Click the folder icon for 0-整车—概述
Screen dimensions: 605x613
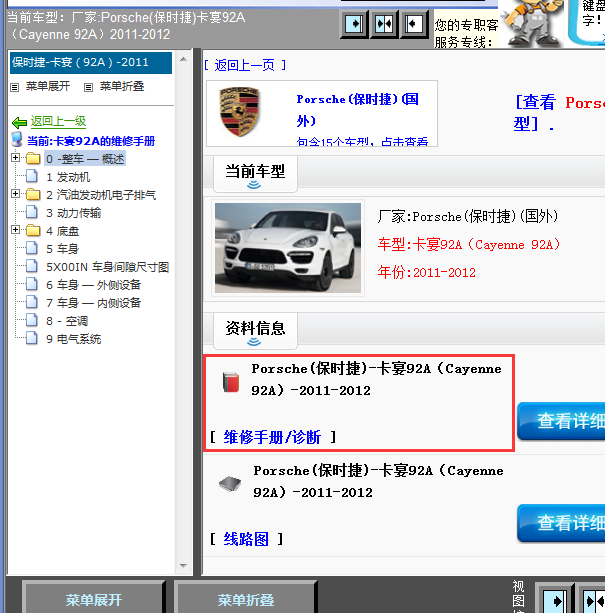point(33,158)
